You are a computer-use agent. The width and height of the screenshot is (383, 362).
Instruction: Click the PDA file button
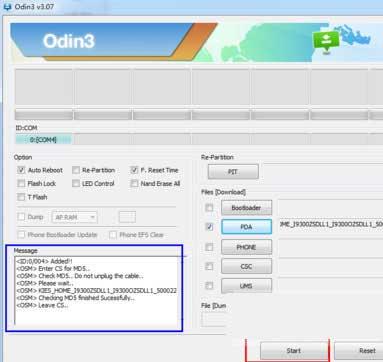pos(246,227)
